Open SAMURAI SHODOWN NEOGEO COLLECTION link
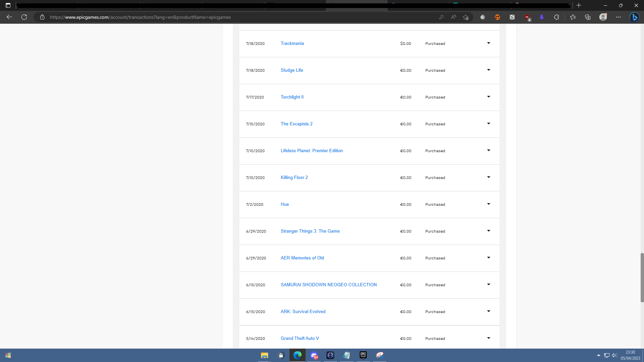 pos(329,285)
